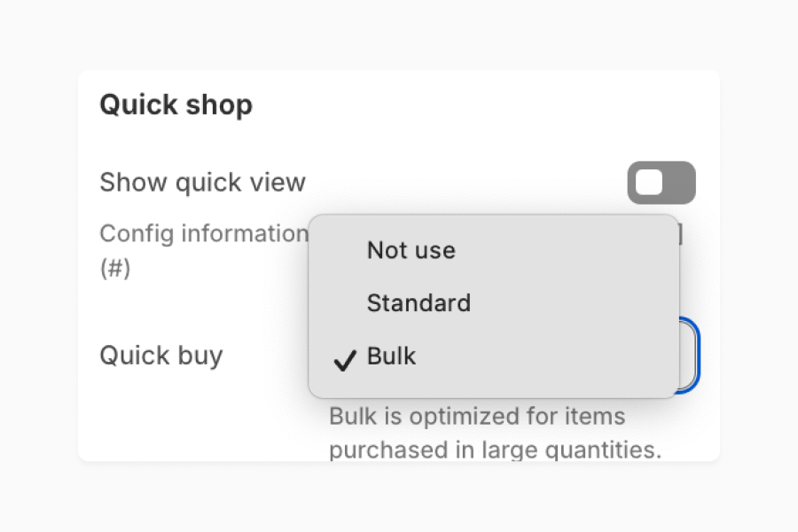Click the word "Standard" in the open dropdown list
Viewport: 798px width, 532px height.
click(x=419, y=303)
